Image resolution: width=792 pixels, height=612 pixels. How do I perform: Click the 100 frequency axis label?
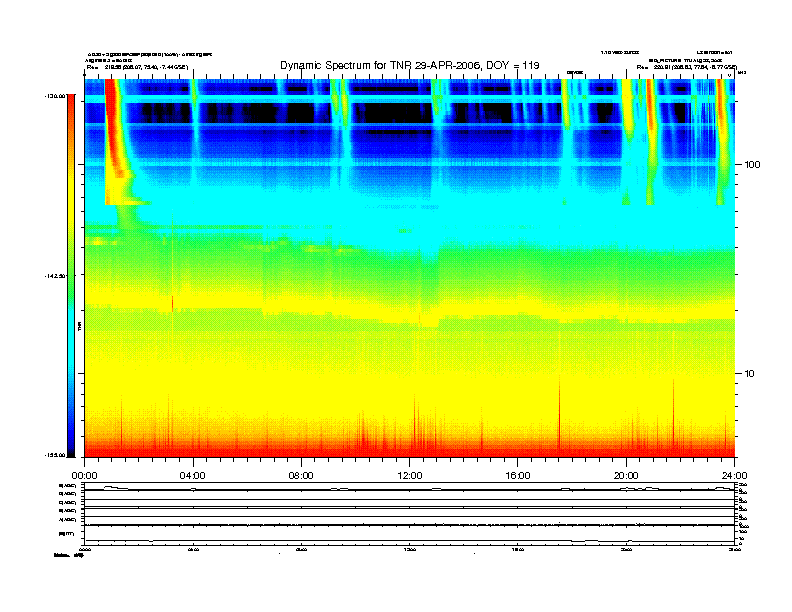752,165
